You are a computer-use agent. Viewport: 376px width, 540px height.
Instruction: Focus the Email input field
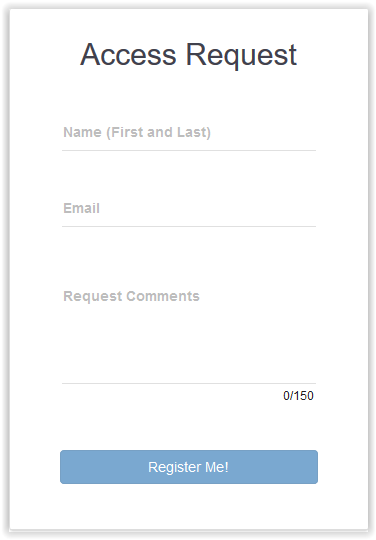click(189, 209)
